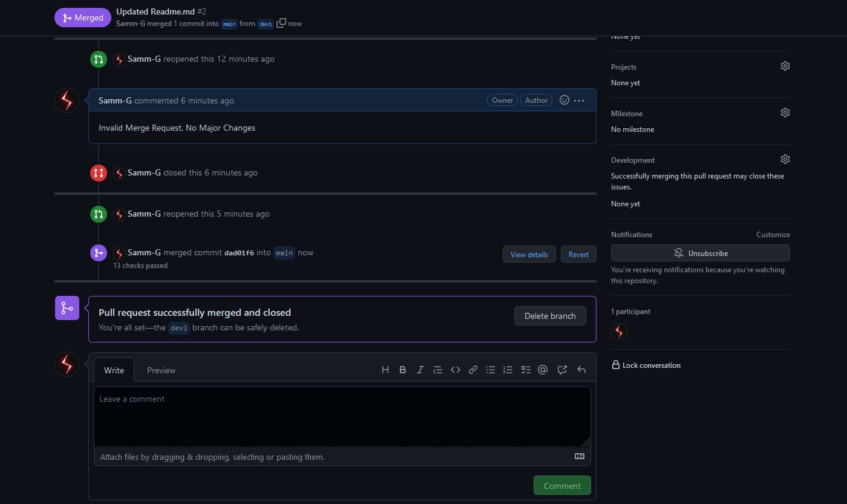The width and height of the screenshot is (847, 504).
Task: Open the comment options ellipsis menu
Action: point(578,100)
